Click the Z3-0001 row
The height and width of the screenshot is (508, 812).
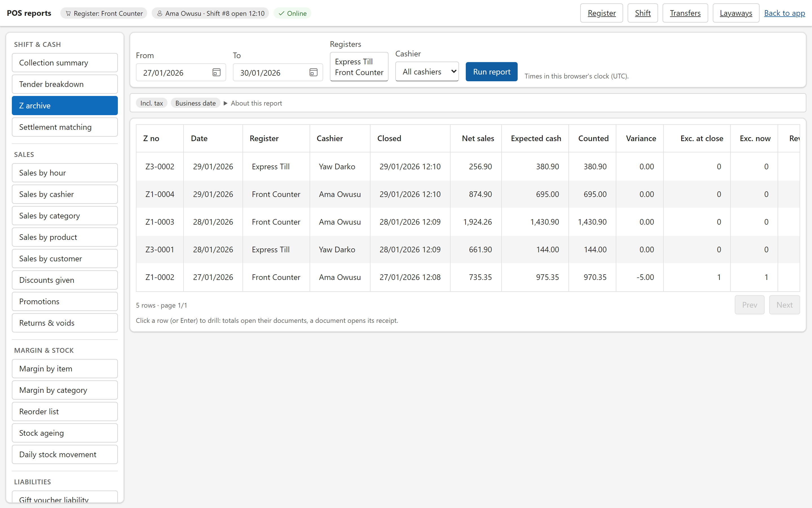point(468,250)
